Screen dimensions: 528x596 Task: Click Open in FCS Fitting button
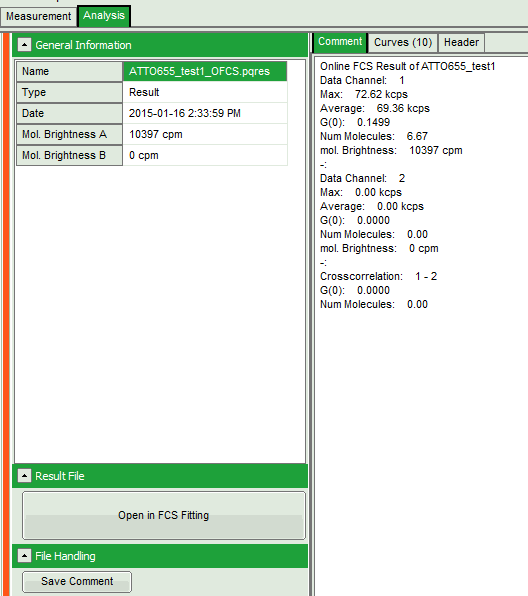click(x=164, y=515)
